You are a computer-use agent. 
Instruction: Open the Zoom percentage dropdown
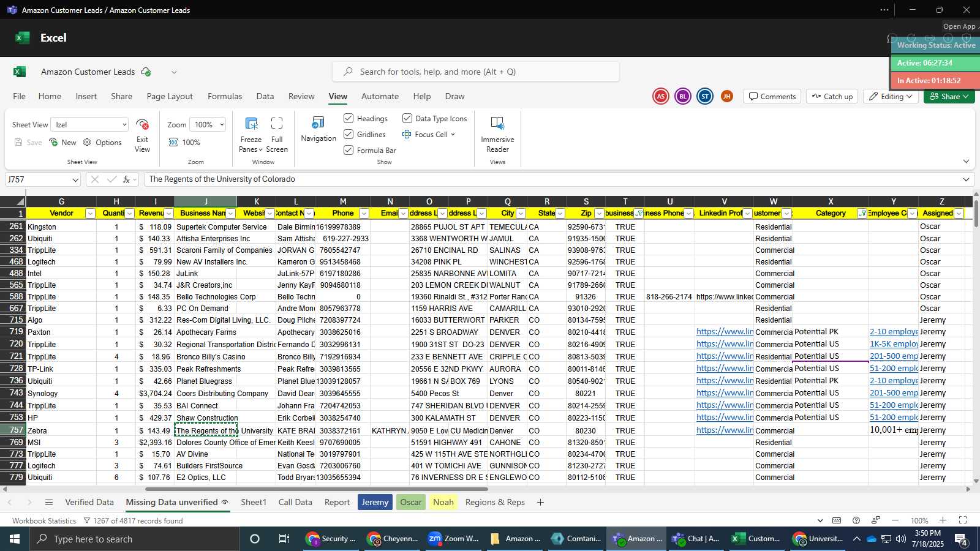[221, 125]
